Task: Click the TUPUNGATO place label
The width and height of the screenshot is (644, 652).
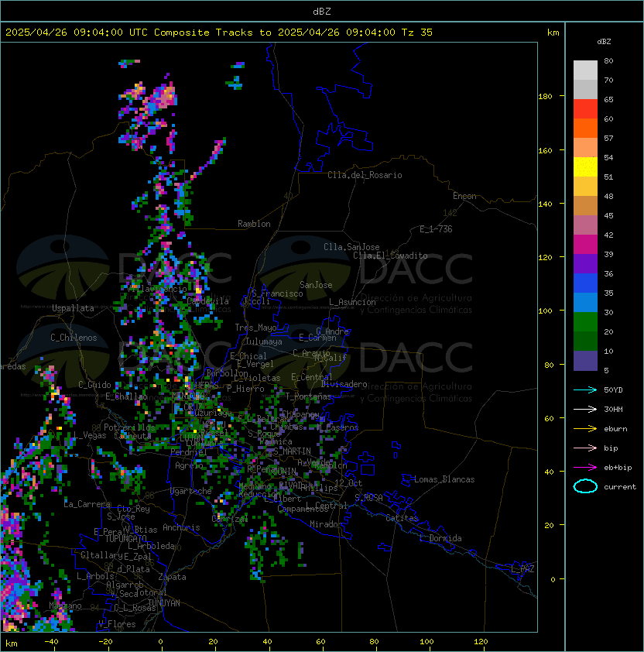Action: tap(125, 539)
